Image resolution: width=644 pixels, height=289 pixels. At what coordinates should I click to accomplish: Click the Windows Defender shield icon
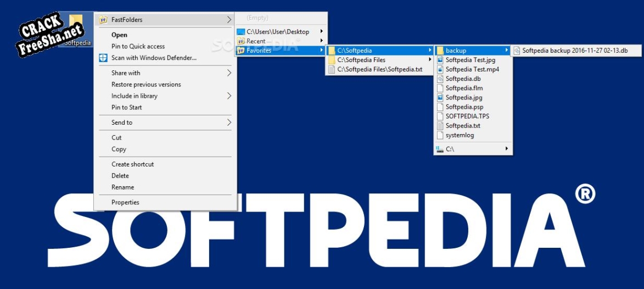click(103, 58)
